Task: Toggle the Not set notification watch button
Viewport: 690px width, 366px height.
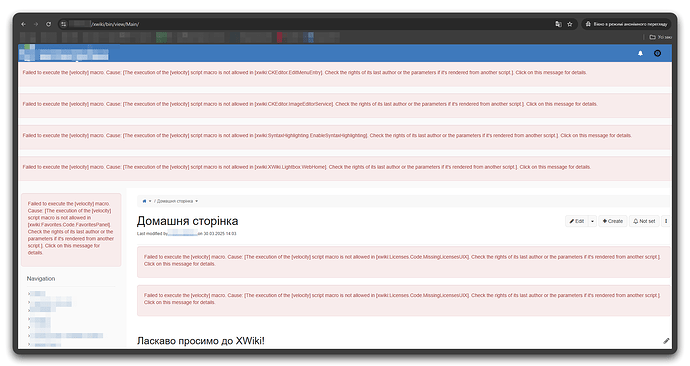Action: click(x=644, y=221)
